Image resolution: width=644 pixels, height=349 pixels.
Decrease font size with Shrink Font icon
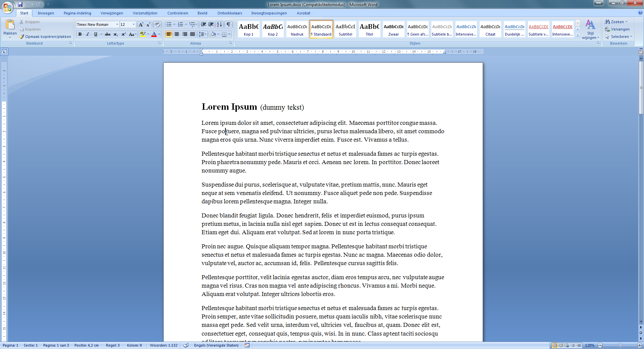pyautogui.click(x=148, y=24)
